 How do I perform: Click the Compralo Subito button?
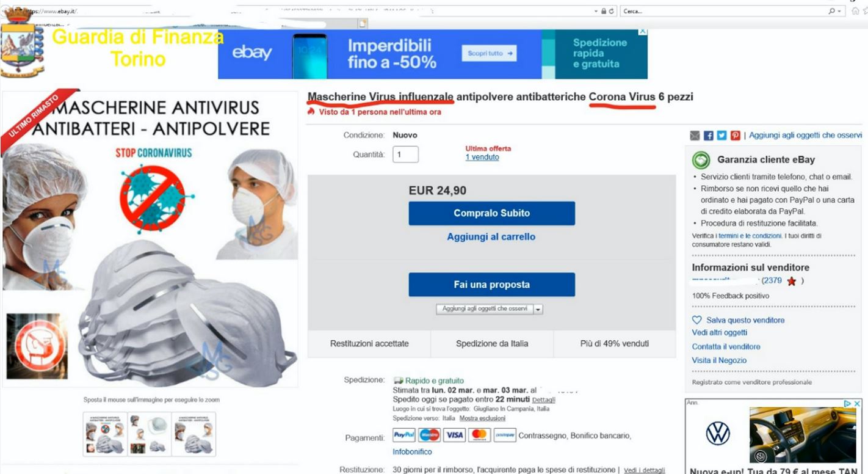coord(491,213)
